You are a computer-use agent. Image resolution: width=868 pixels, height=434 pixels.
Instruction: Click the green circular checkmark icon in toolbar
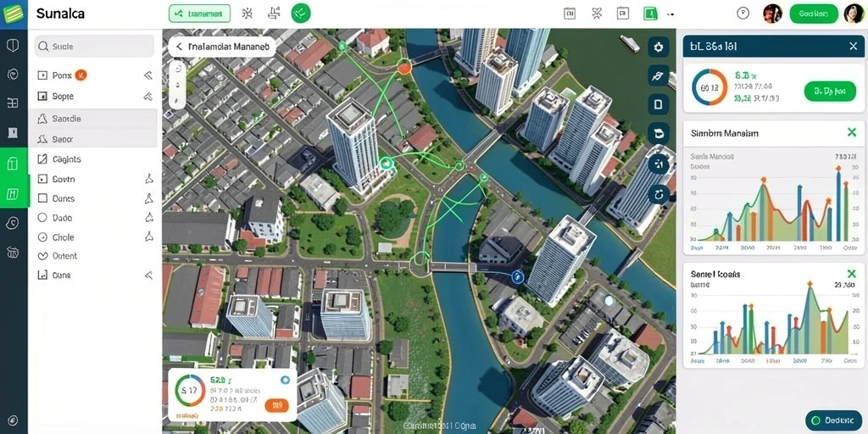click(301, 14)
